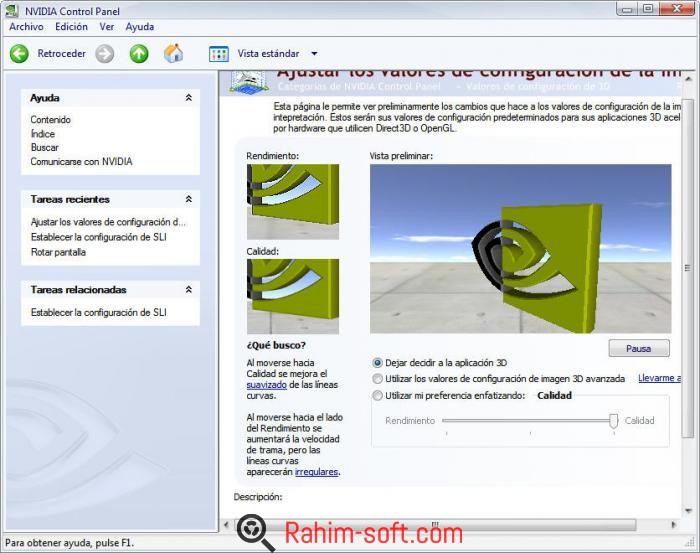The image size is (700, 553).
Task: Click the irregulares help link
Action: [x=317, y=472]
